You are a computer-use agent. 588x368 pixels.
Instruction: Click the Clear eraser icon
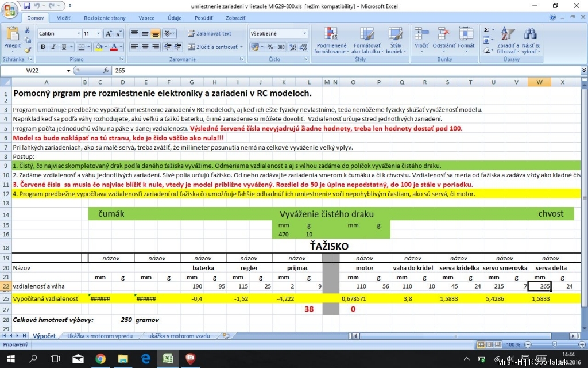pos(486,49)
